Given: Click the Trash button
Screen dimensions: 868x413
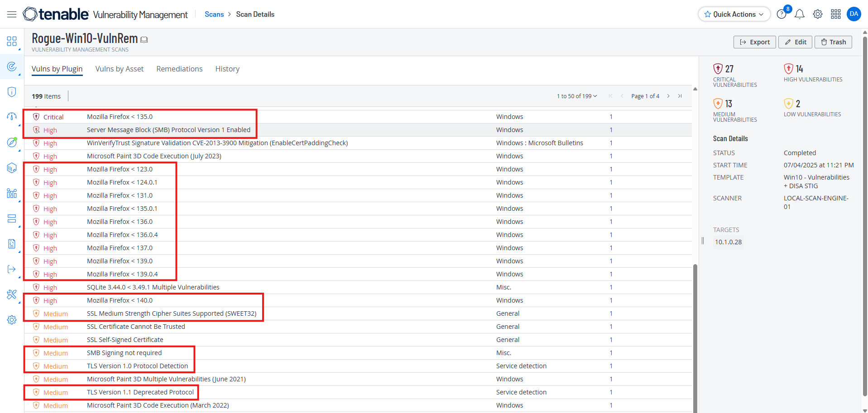Looking at the screenshot, I should (833, 42).
